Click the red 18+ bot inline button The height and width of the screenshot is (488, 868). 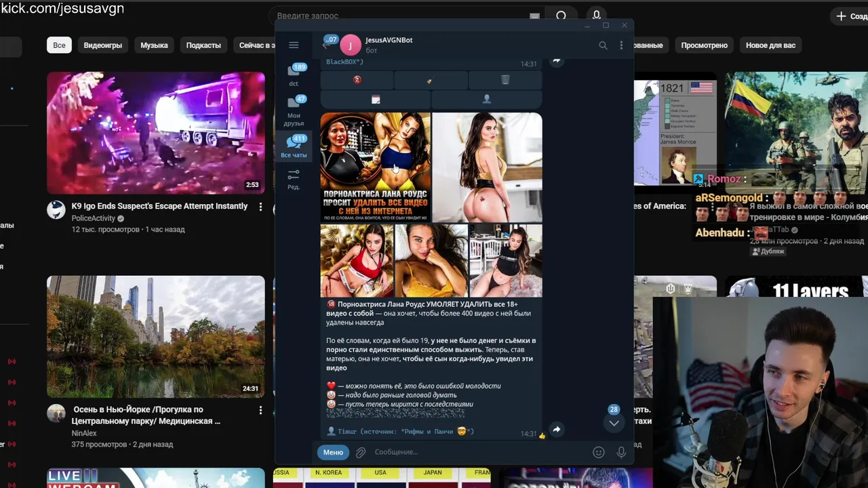point(357,80)
